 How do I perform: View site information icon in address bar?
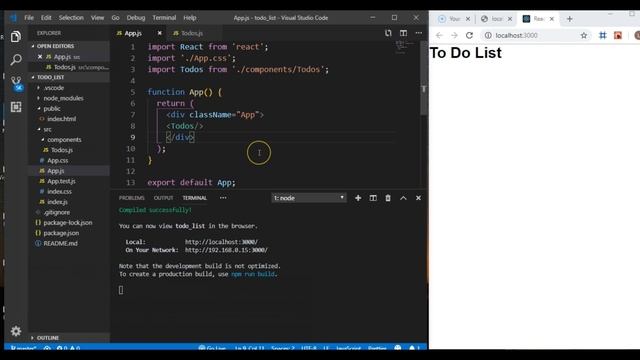488,36
